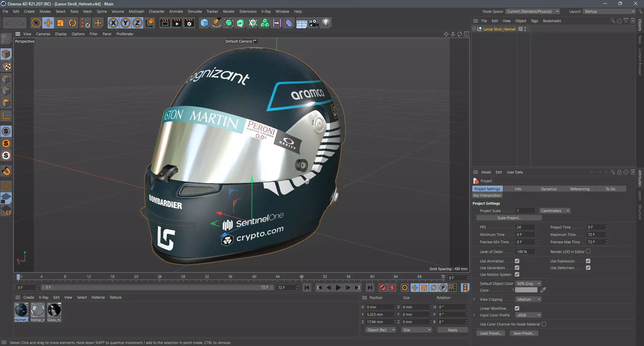The height and width of the screenshot is (346, 644).
Task: Open the Node Space dropdown
Action: tap(533, 11)
